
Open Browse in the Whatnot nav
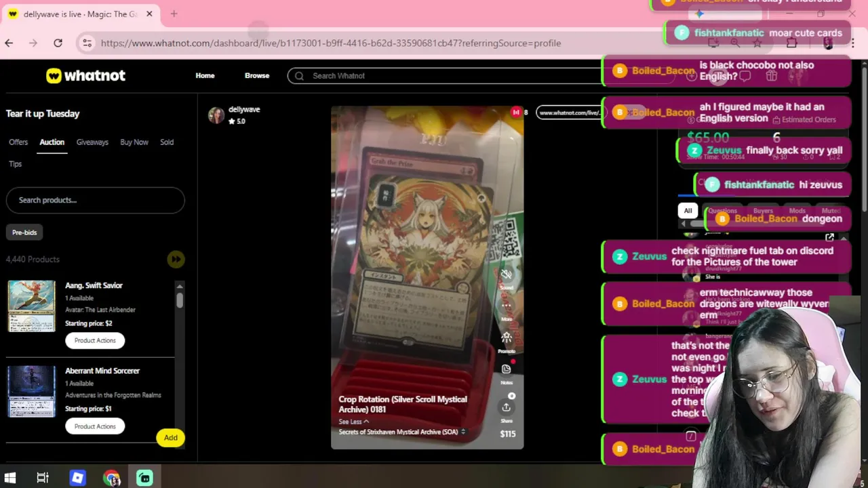click(257, 76)
